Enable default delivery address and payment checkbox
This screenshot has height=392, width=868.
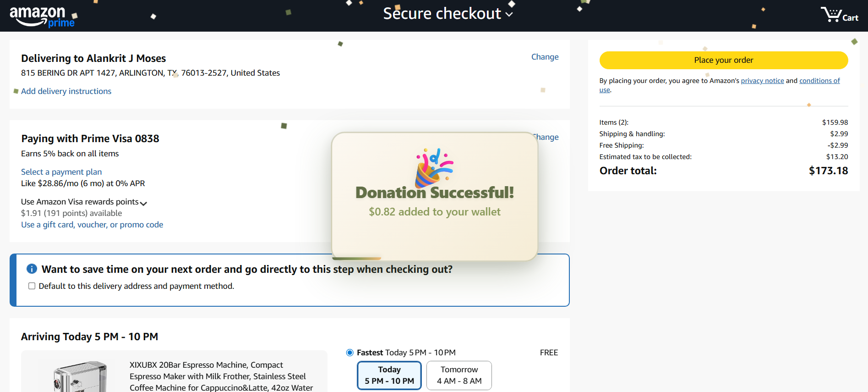pyautogui.click(x=32, y=286)
